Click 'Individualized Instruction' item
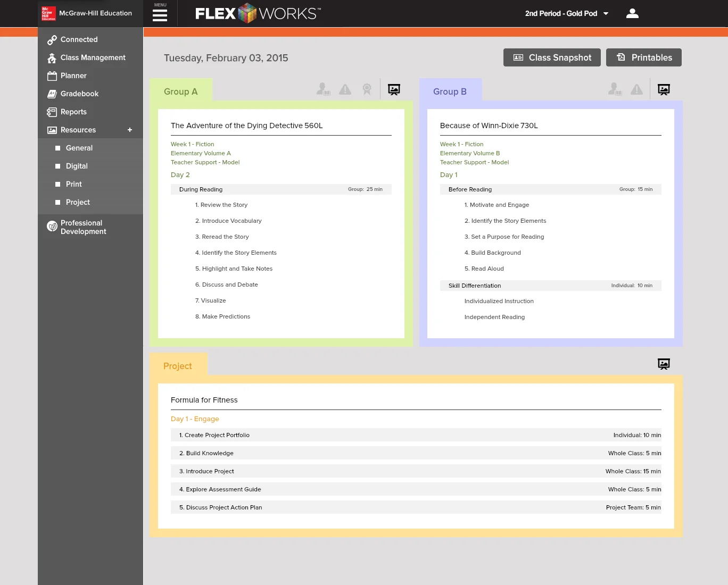The width and height of the screenshot is (728, 585). click(499, 301)
